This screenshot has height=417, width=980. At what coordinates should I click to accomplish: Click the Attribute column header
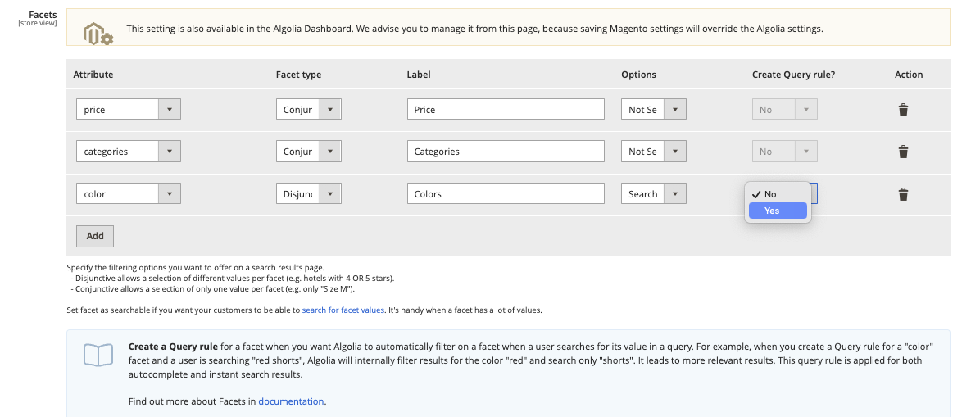pos(93,75)
